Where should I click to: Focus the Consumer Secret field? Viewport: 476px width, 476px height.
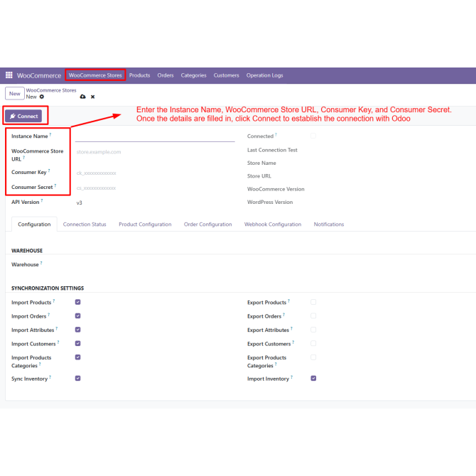pos(155,188)
